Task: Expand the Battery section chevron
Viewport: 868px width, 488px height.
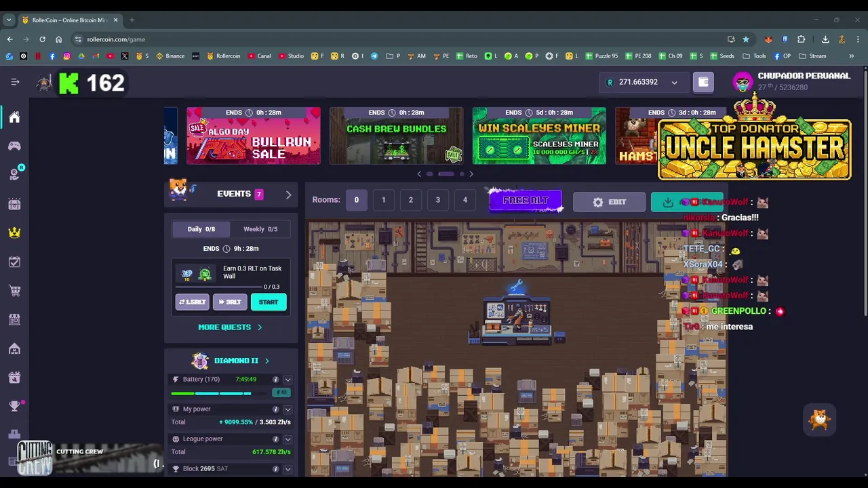Action: (x=288, y=380)
